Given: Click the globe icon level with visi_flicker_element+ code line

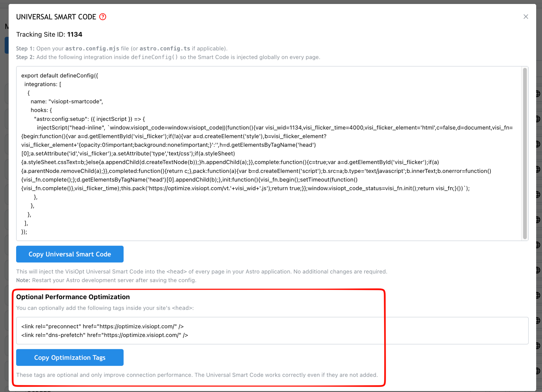Looking at the screenshot, I should tap(538, 144).
